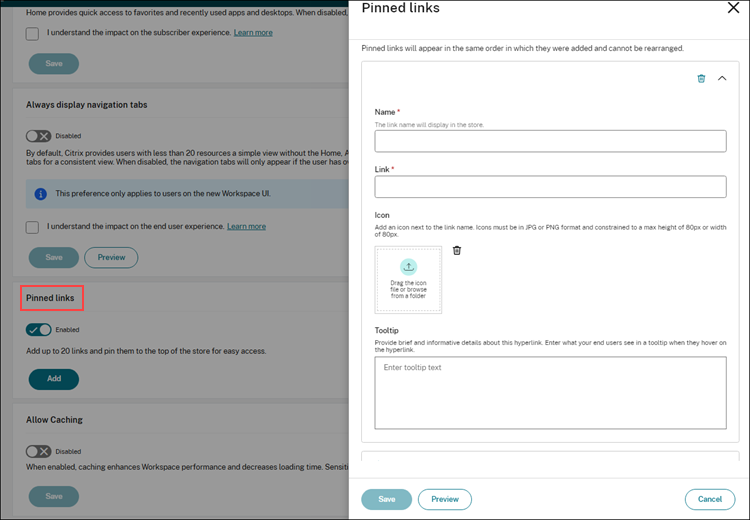This screenshot has width=750, height=520.
Task: Collapse the pinned link section chevron
Action: click(x=722, y=78)
